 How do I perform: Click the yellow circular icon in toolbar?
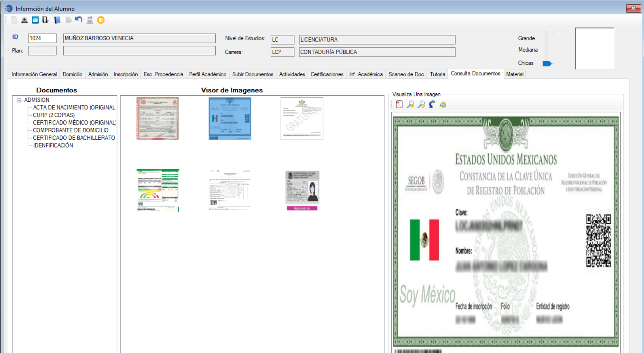(x=101, y=20)
